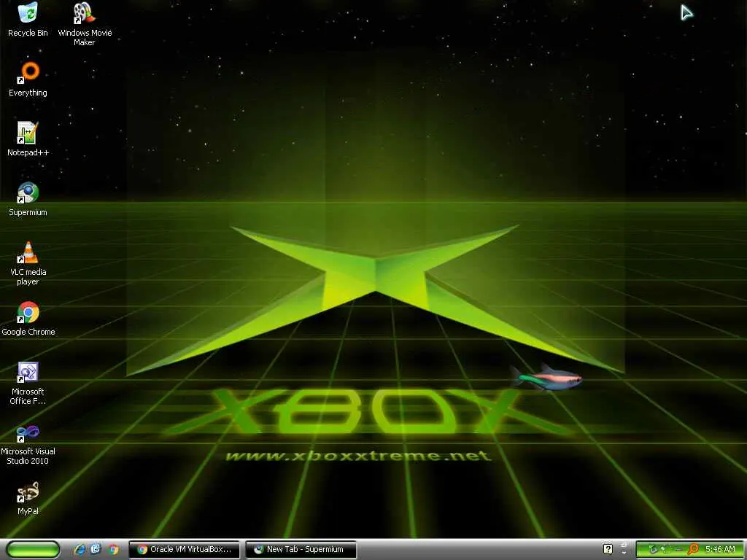Switch to New Tab - Supermium taskbar button
This screenshot has height=560, width=747.
301,550
